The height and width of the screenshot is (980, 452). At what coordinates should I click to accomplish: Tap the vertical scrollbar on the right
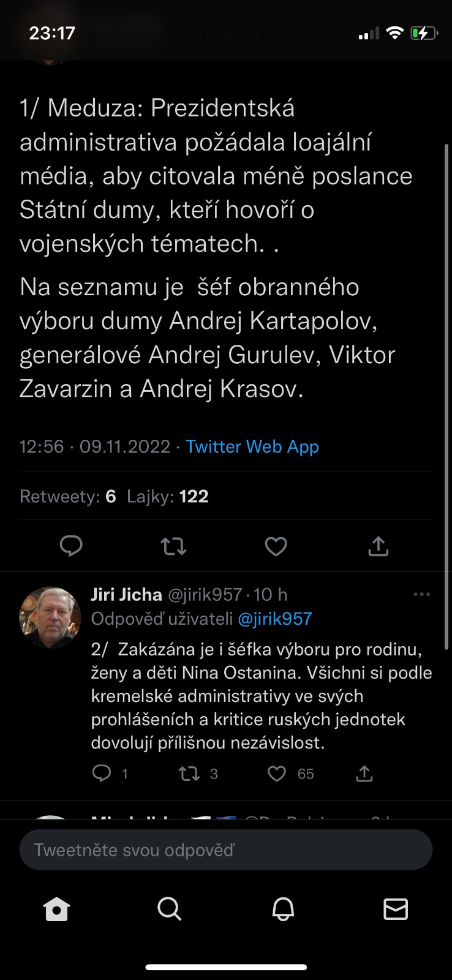[446, 397]
